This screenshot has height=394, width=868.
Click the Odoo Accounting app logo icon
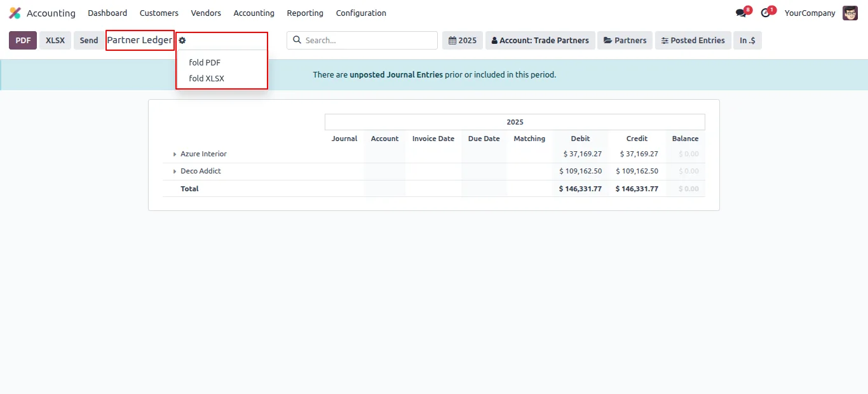(x=15, y=13)
